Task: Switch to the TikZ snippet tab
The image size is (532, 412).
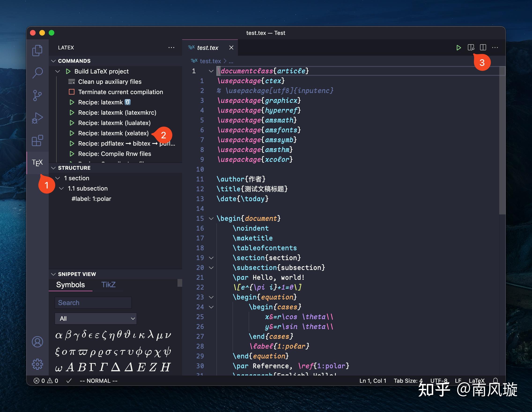Action: tap(108, 285)
